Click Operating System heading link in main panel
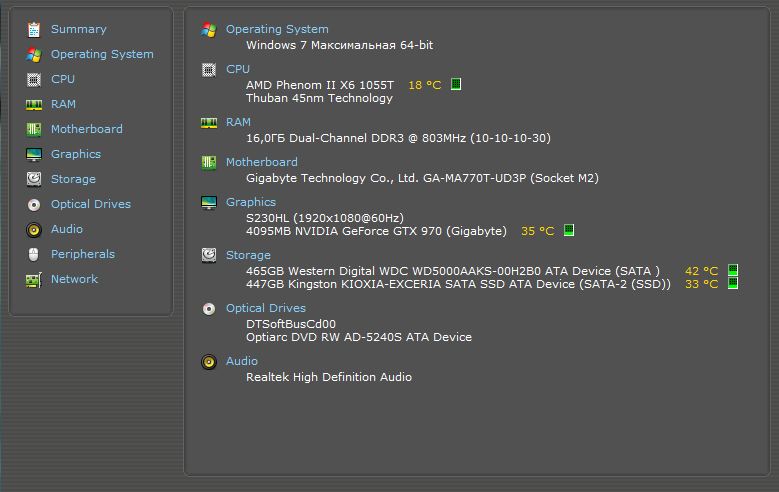 [x=277, y=29]
